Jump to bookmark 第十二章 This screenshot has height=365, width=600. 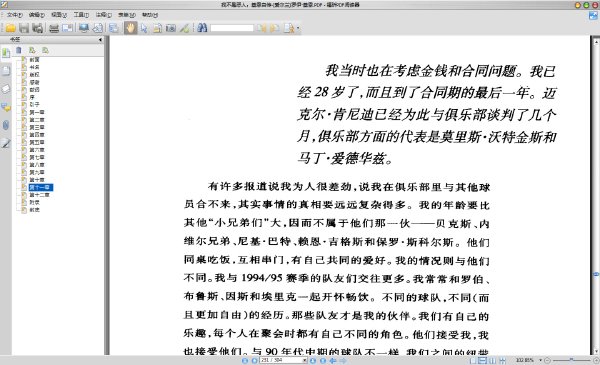[40, 195]
